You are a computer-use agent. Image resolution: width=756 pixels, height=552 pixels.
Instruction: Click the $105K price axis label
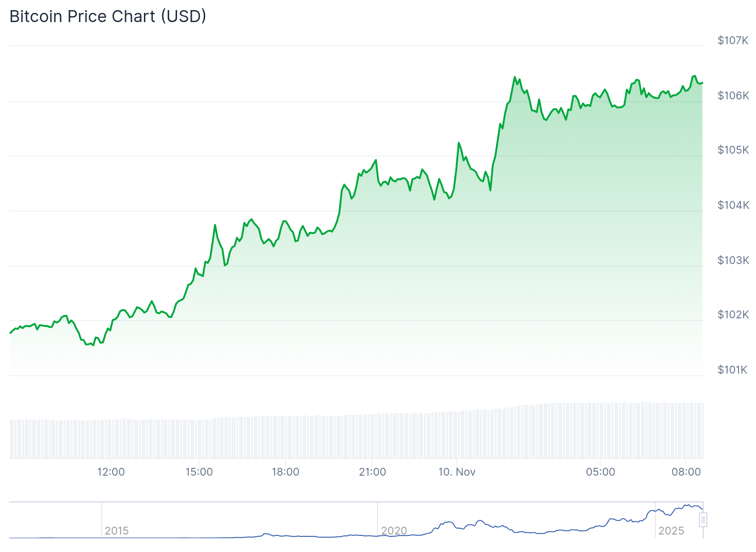click(733, 150)
